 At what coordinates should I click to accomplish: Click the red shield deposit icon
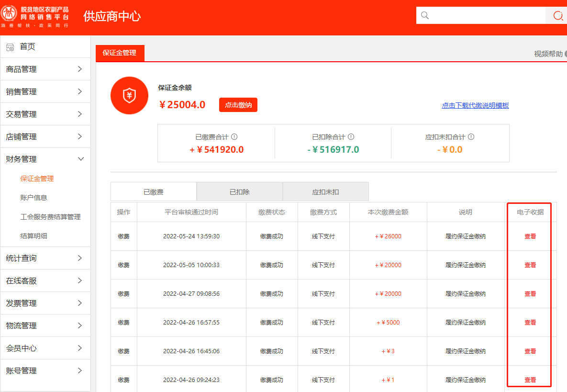pyautogui.click(x=130, y=95)
